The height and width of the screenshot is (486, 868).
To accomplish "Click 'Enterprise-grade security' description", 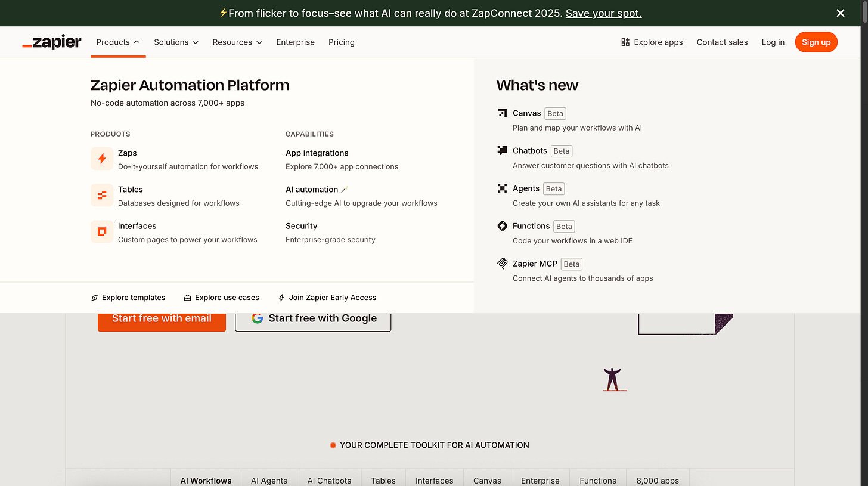I will (330, 240).
